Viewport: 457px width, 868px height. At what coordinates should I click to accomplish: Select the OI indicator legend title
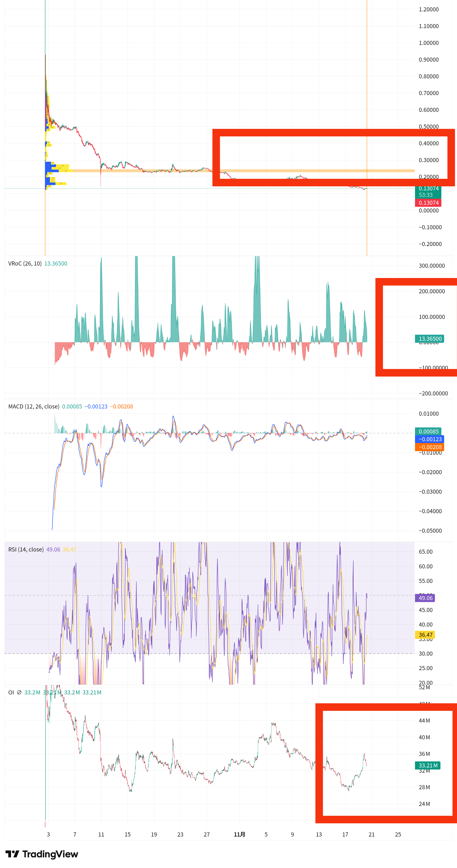11,692
